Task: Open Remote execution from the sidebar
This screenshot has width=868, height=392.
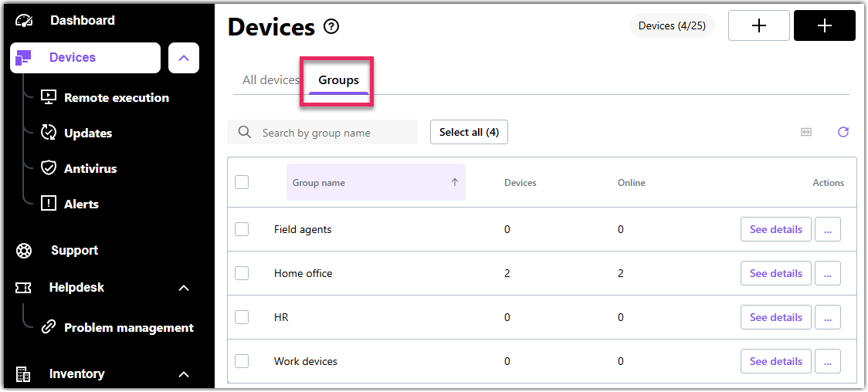Action: click(116, 98)
